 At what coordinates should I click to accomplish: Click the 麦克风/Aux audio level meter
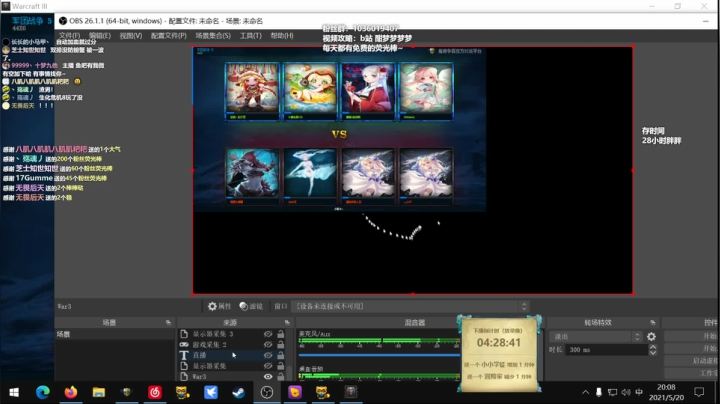click(379, 341)
